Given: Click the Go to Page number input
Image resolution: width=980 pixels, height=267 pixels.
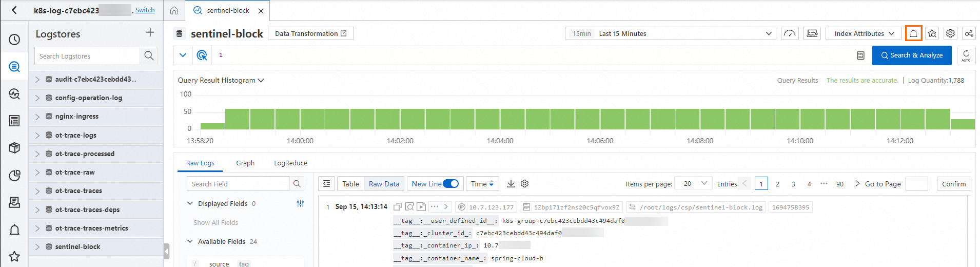Looking at the screenshot, I should point(917,184).
